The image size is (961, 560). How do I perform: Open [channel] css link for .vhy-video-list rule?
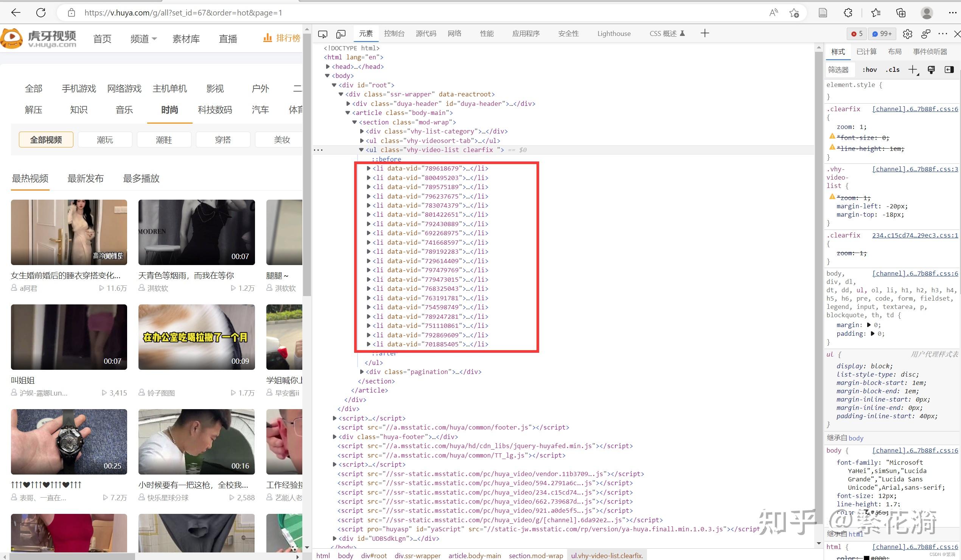coord(915,169)
